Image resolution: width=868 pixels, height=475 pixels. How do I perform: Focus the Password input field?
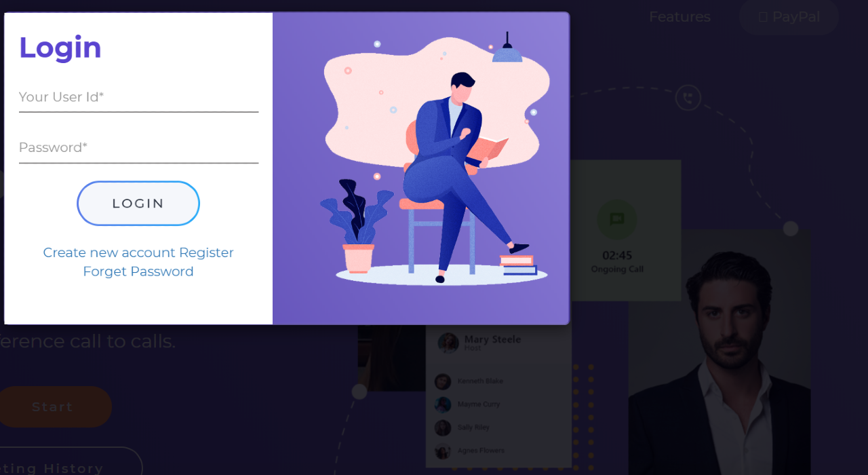pos(138,148)
